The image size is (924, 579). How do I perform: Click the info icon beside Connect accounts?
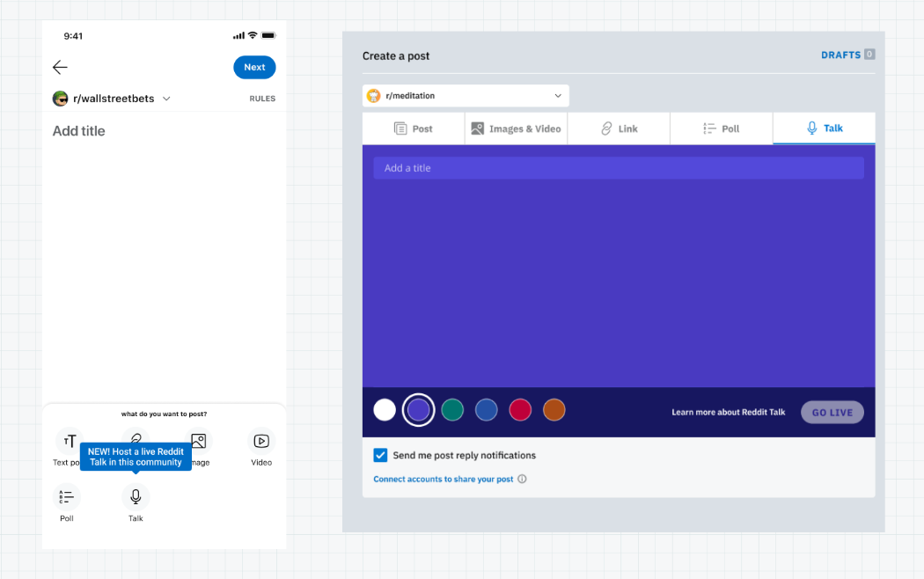pyautogui.click(x=522, y=480)
